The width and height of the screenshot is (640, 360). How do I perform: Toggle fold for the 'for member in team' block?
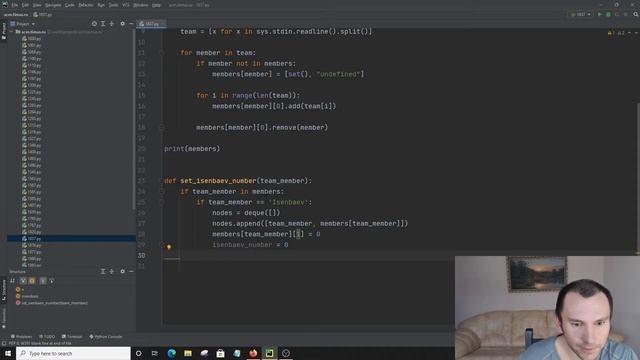click(x=162, y=53)
